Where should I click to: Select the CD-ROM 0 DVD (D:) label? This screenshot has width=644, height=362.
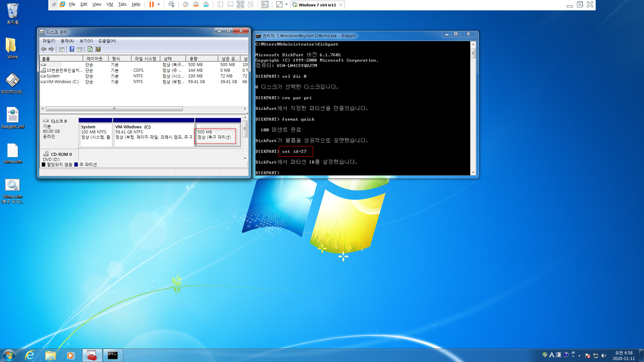point(58,156)
